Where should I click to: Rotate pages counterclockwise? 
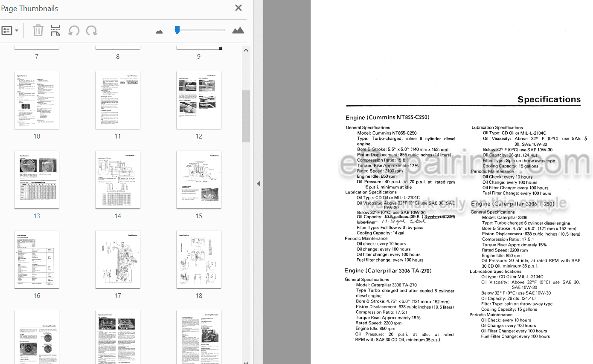click(74, 31)
